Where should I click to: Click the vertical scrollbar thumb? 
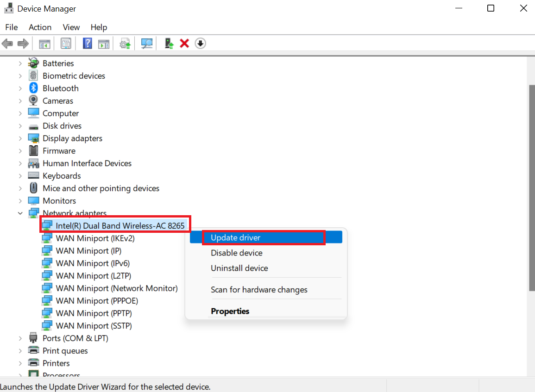pos(532,187)
